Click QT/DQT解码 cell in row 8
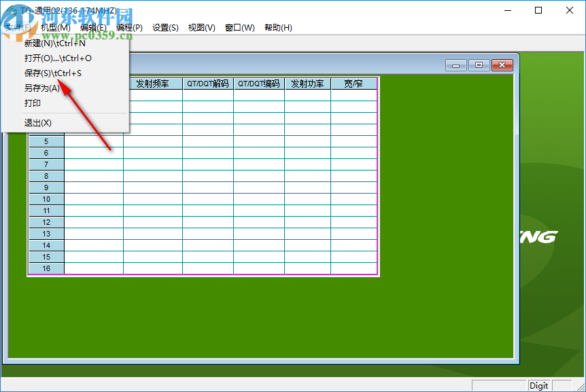Screen dimensions: 586x392 (x=208, y=176)
